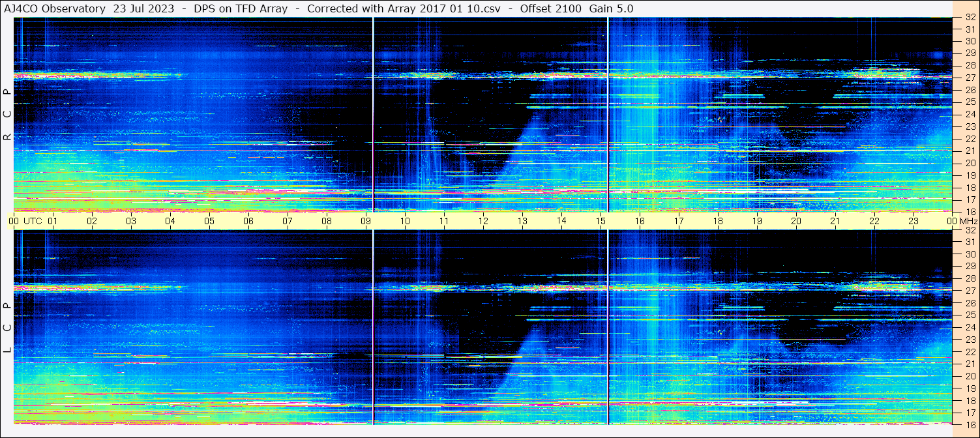Click the 21 MHz label of LCP panel
This screenshot has width=980, height=438.
tap(970, 364)
